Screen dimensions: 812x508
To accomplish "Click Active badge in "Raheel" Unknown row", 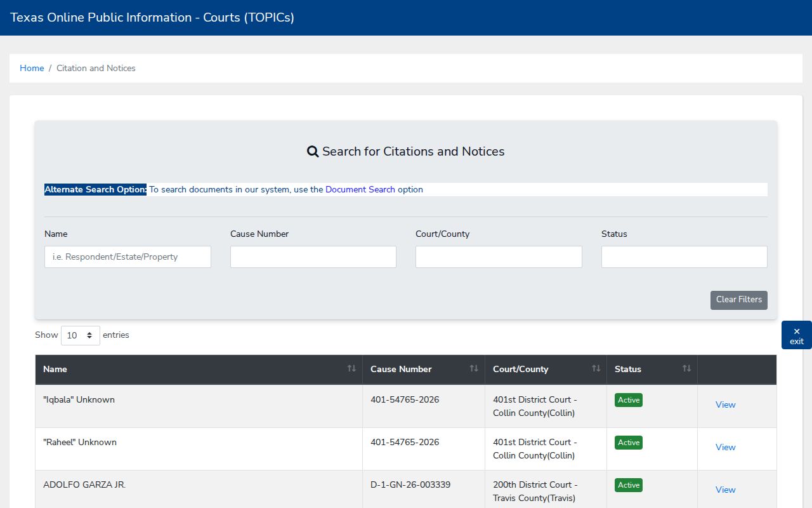I will (x=629, y=443).
